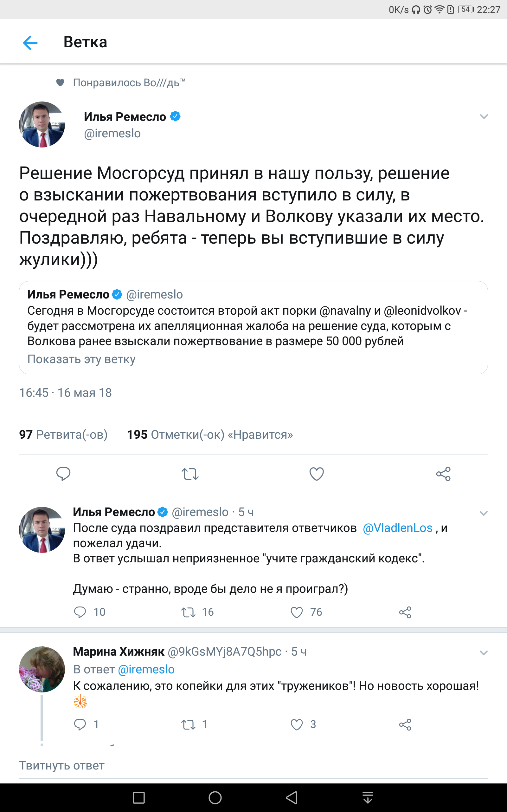Share Марина Хижняк's reply
The image size is (507, 812).
click(405, 724)
